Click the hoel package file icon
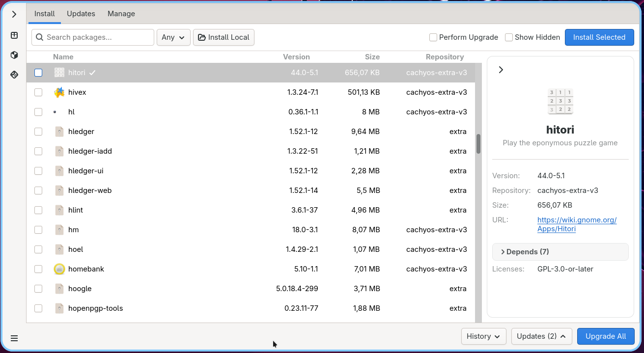This screenshot has width=644, height=353. click(59, 249)
